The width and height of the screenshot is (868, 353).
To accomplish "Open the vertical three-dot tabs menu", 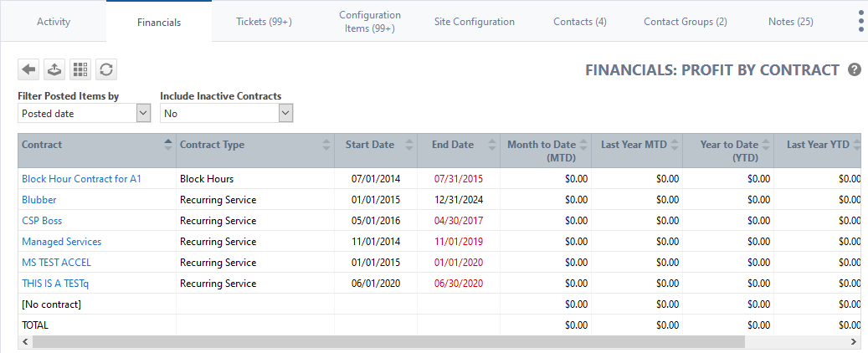I will 860,22.
